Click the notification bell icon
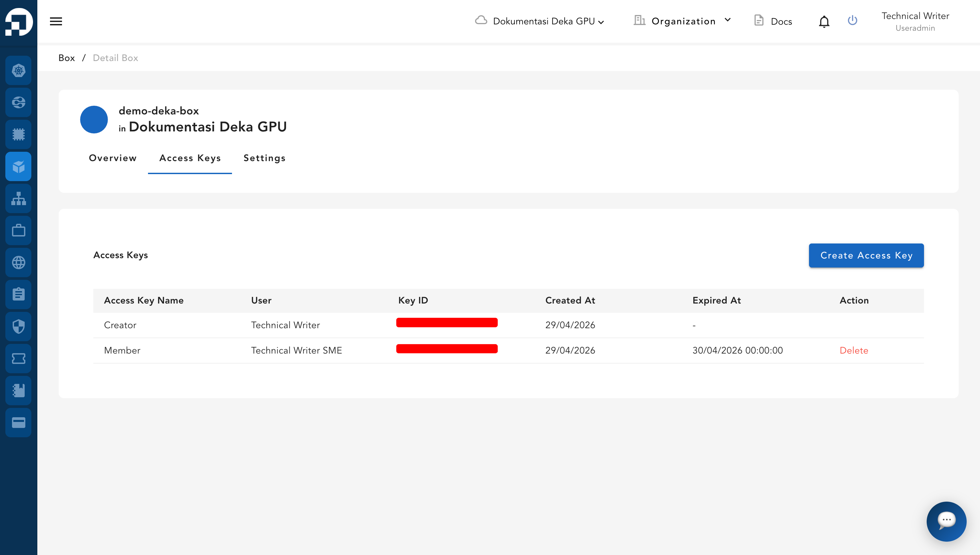 click(824, 21)
